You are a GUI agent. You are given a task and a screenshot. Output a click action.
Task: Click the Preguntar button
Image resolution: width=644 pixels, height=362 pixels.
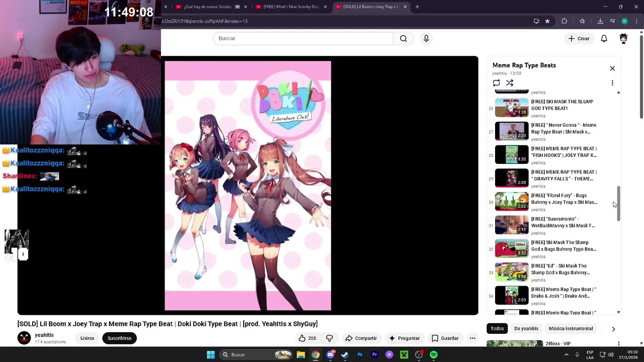point(404,338)
